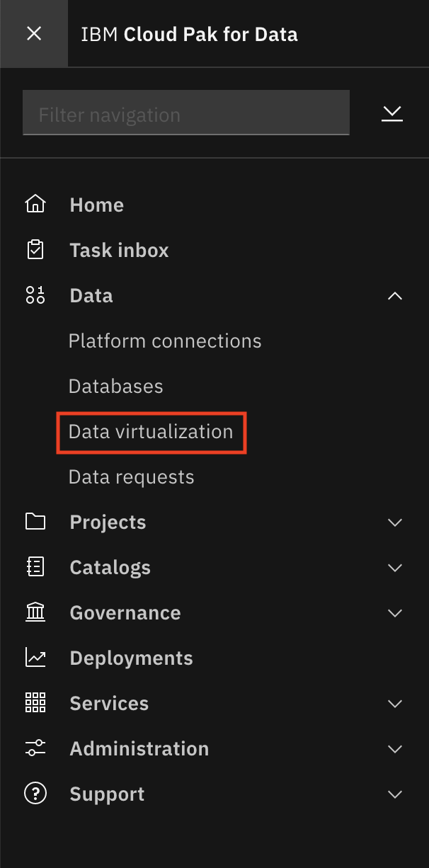Screen dimensions: 429x868
Task: Open Task inbox via its checklist icon
Action: tap(35, 250)
